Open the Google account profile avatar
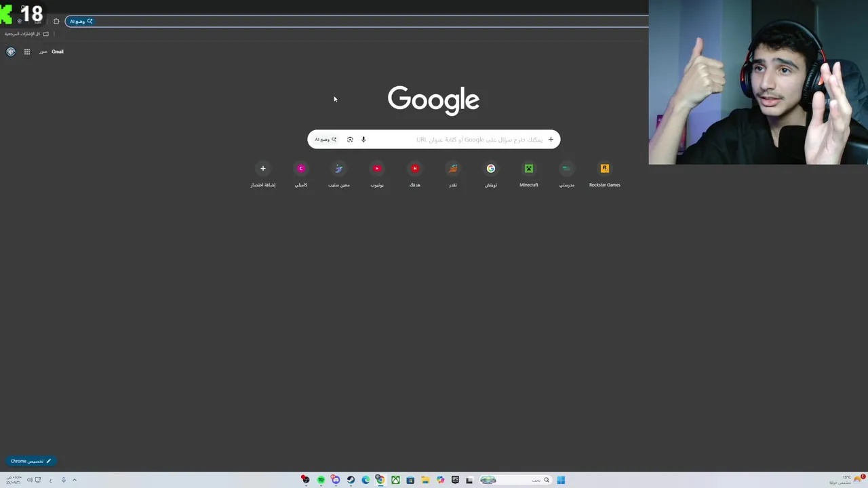This screenshot has height=488, width=868. pyautogui.click(x=11, y=52)
